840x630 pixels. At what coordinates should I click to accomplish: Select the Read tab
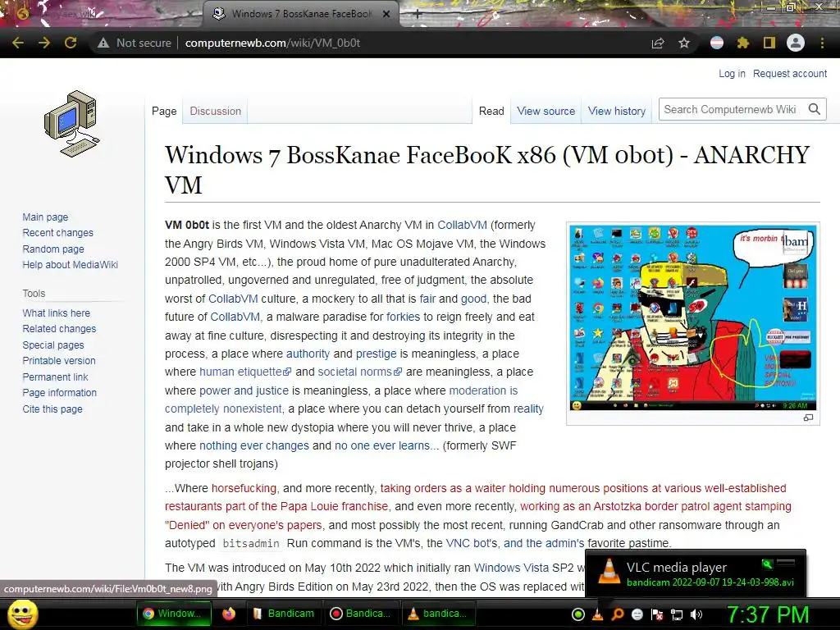(491, 111)
